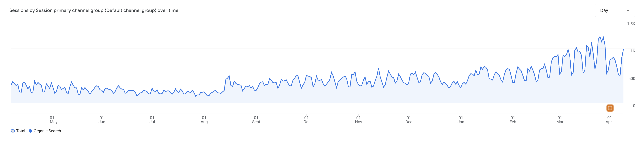Click the orange annotation icon near April
This screenshot has width=644, height=141.
point(610,108)
